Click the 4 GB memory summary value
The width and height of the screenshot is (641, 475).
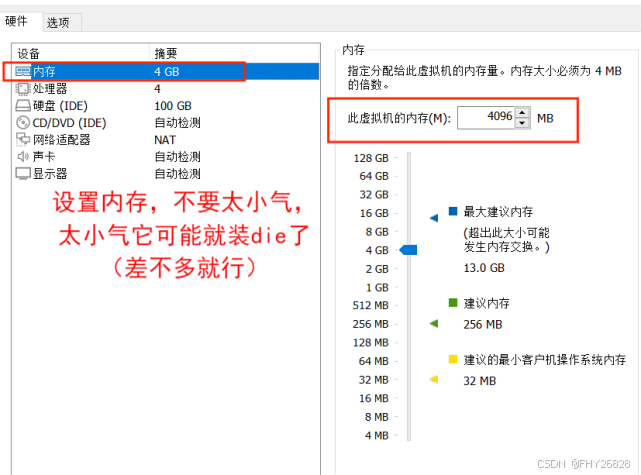point(167,72)
